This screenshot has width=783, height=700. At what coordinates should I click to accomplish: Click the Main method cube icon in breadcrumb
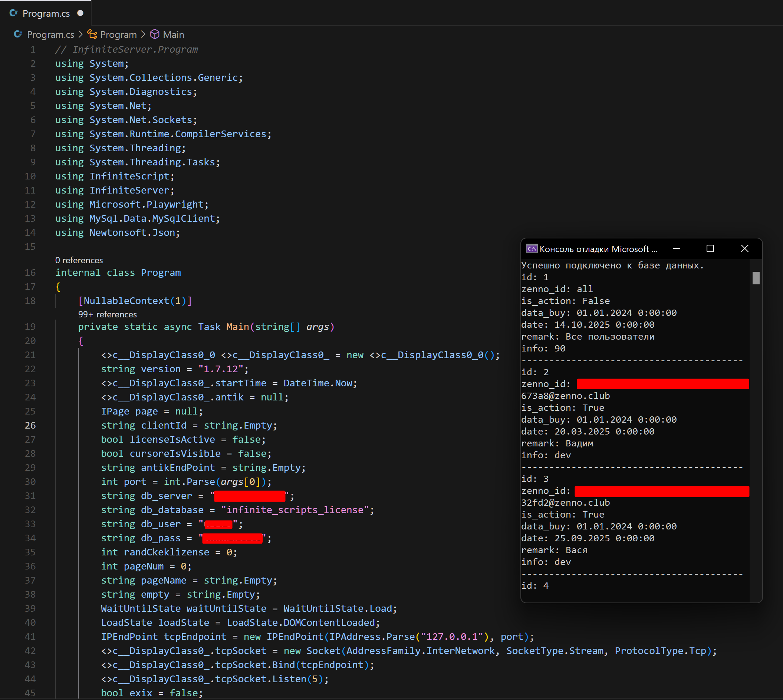point(155,34)
